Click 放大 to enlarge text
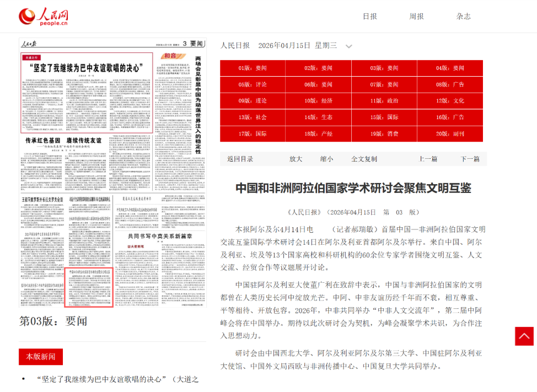The image size is (537, 392). click(x=296, y=159)
